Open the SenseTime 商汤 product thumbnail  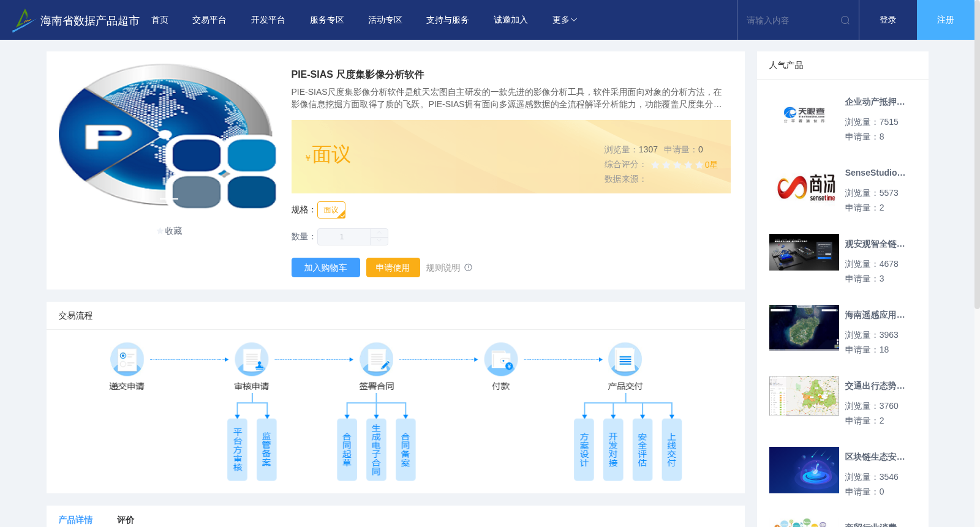804,186
